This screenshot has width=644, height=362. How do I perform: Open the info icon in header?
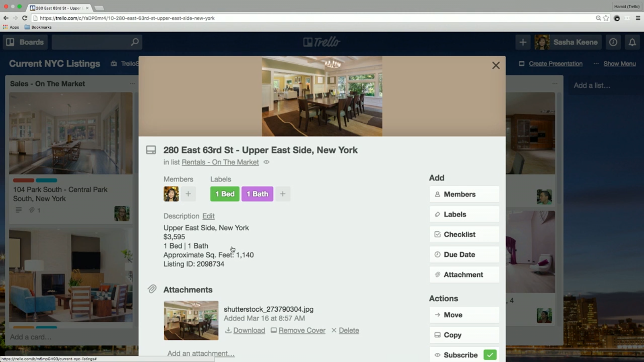[x=613, y=42]
